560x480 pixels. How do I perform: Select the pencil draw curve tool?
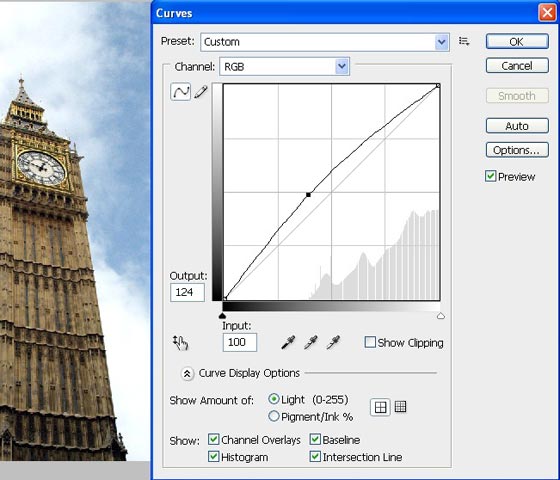(201, 92)
